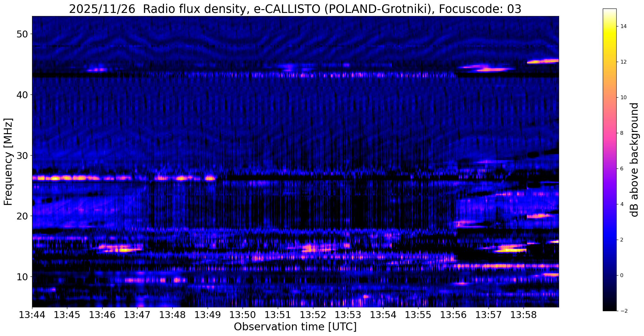The image size is (644, 336).
Task: Click the 50 MHz frequency tick label
Action: coord(22,34)
